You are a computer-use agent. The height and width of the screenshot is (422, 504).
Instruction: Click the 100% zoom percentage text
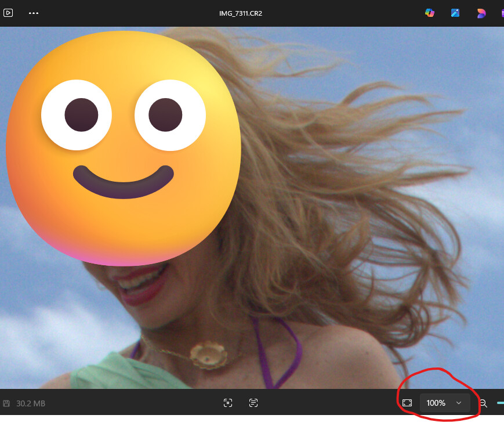436,403
